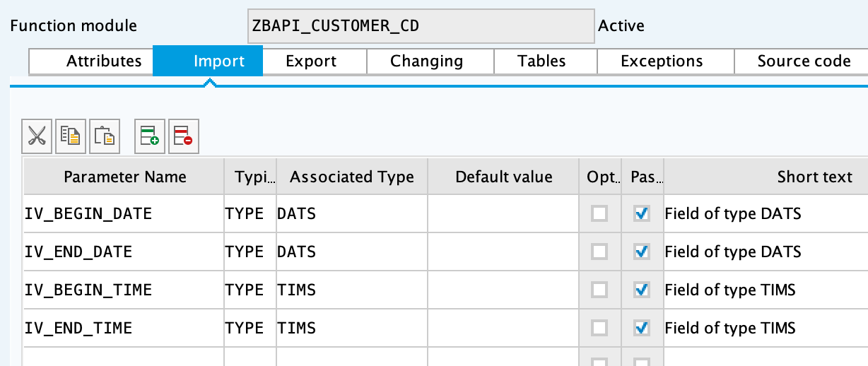The height and width of the screenshot is (366, 868).
Task: Click the Paste clipboard icon
Action: click(x=105, y=136)
